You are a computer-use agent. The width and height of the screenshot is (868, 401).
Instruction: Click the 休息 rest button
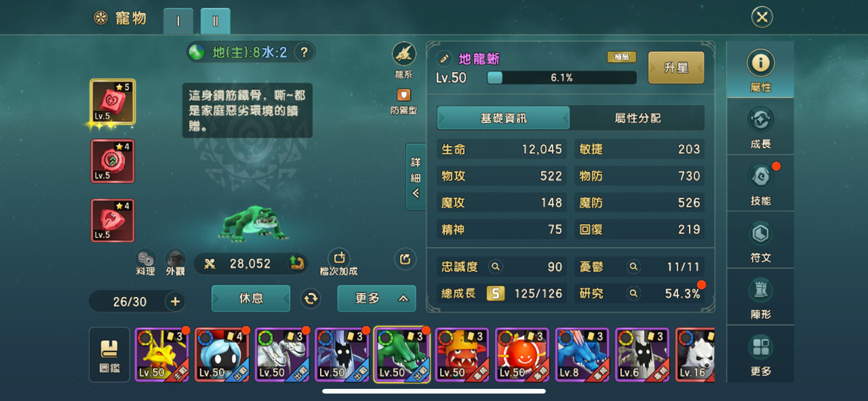point(251,298)
